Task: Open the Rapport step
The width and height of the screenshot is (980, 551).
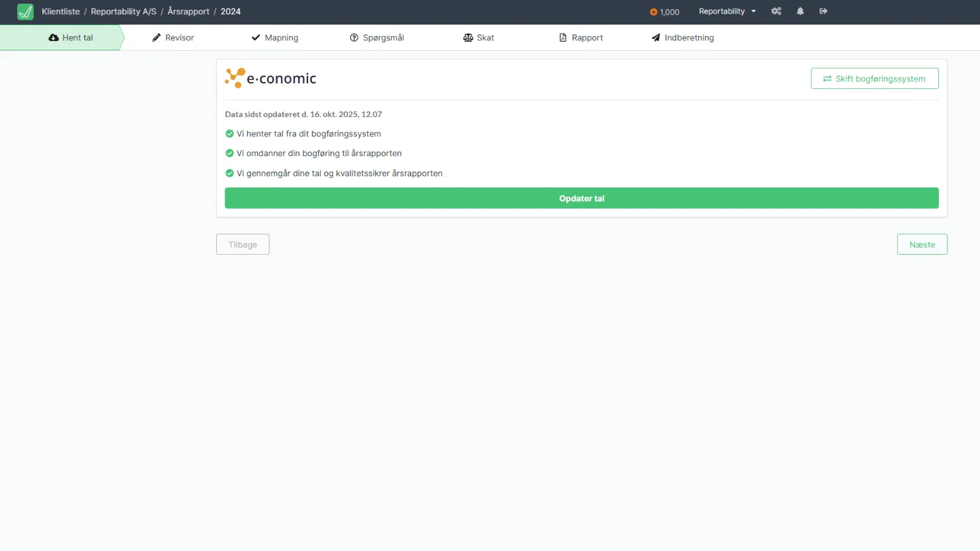Action: (x=581, y=37)
